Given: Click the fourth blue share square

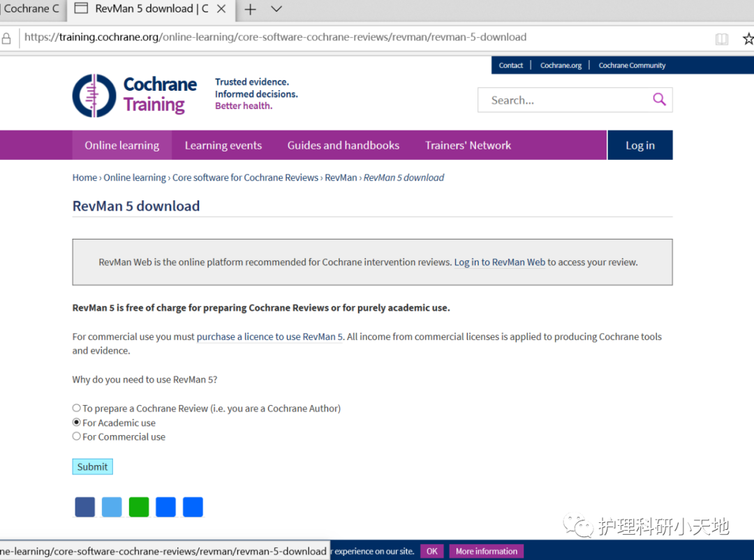Looking at the screenshot, I should [166, 507].
